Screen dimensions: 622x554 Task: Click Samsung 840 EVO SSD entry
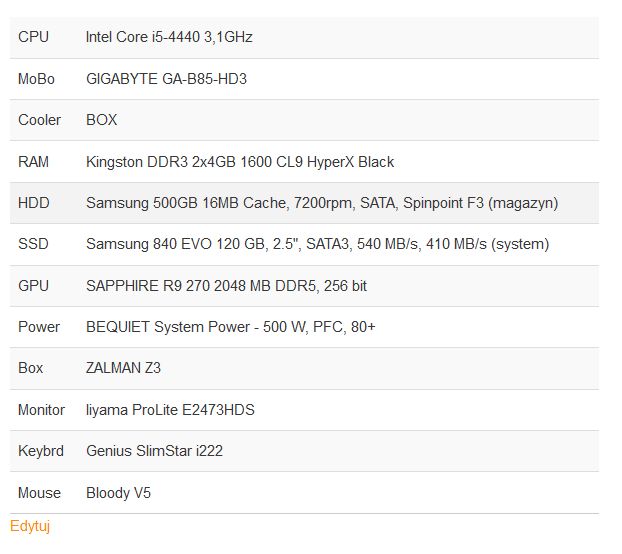pyautogui.click(x=317, y=244)
